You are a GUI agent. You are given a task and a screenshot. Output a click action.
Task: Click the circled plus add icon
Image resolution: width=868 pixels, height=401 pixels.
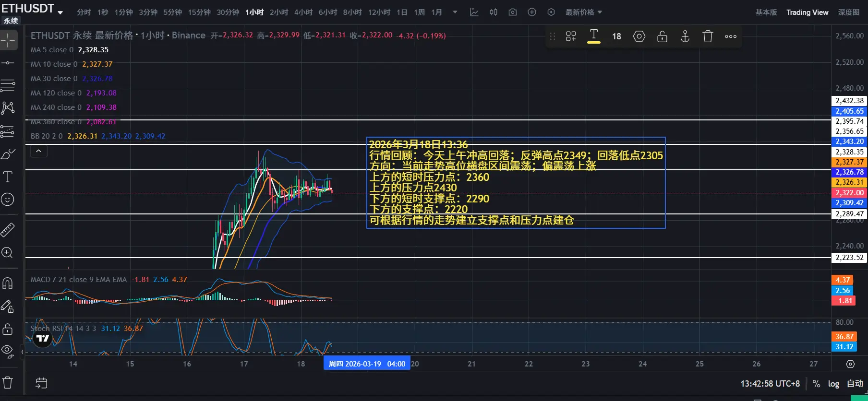532,12
